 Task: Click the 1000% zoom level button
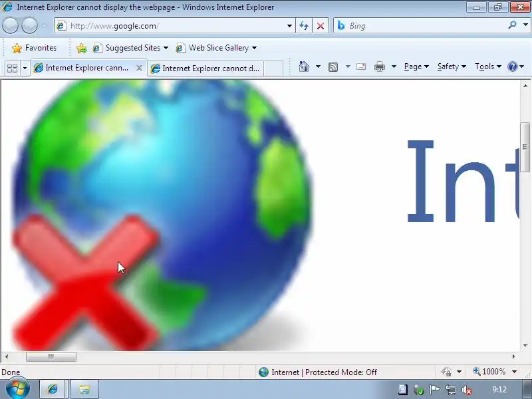pyautogui.click(x=489, y=372)
